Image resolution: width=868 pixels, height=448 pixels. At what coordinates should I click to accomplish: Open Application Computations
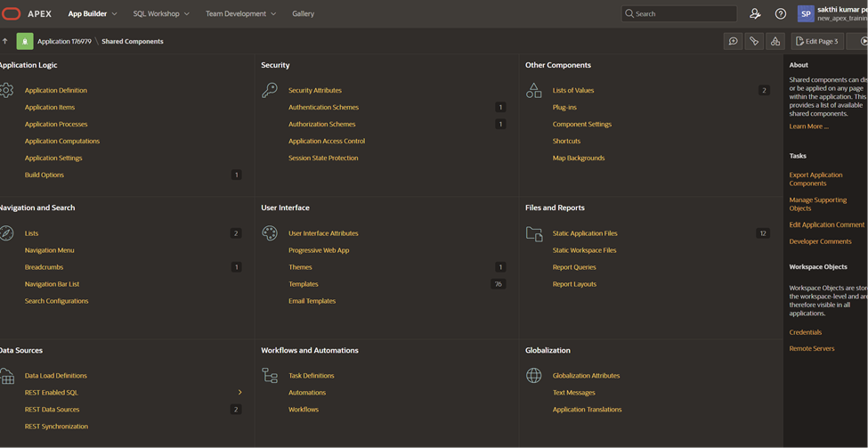[x=62, y=142]
